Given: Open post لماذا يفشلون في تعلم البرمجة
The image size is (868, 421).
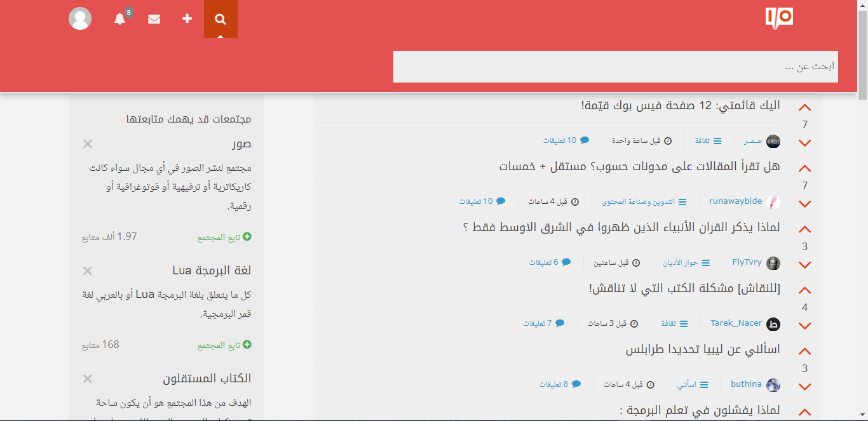Looking at the screenshot, I should point(700,410).
